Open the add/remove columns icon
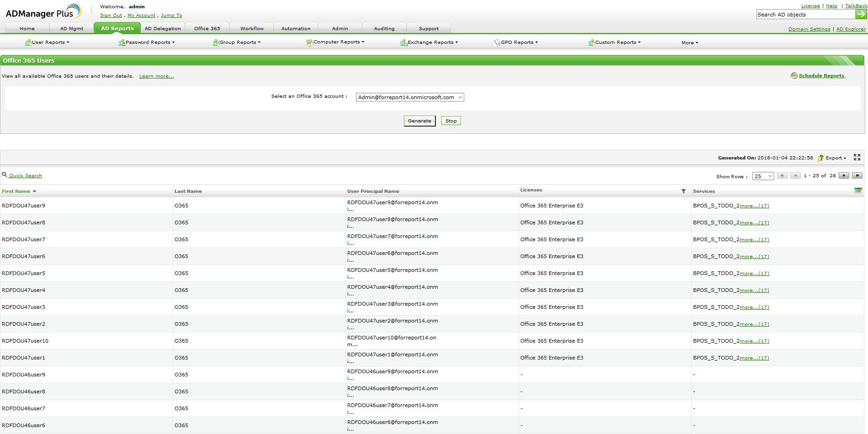Screen dimensions: 868x434 click(x=858, y=191)
